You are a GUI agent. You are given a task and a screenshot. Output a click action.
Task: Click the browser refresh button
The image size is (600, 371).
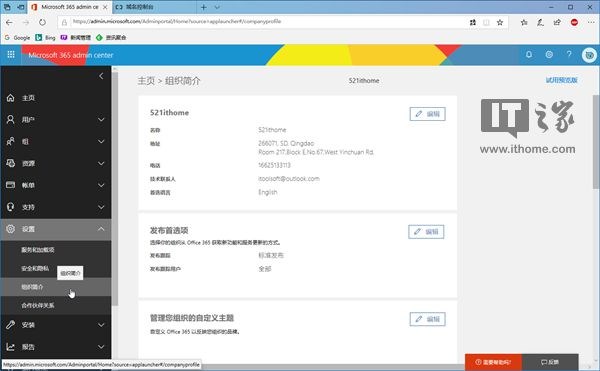click(42, 23)
